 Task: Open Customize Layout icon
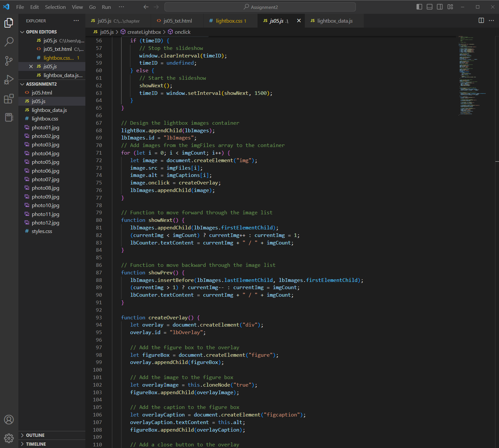450,7
